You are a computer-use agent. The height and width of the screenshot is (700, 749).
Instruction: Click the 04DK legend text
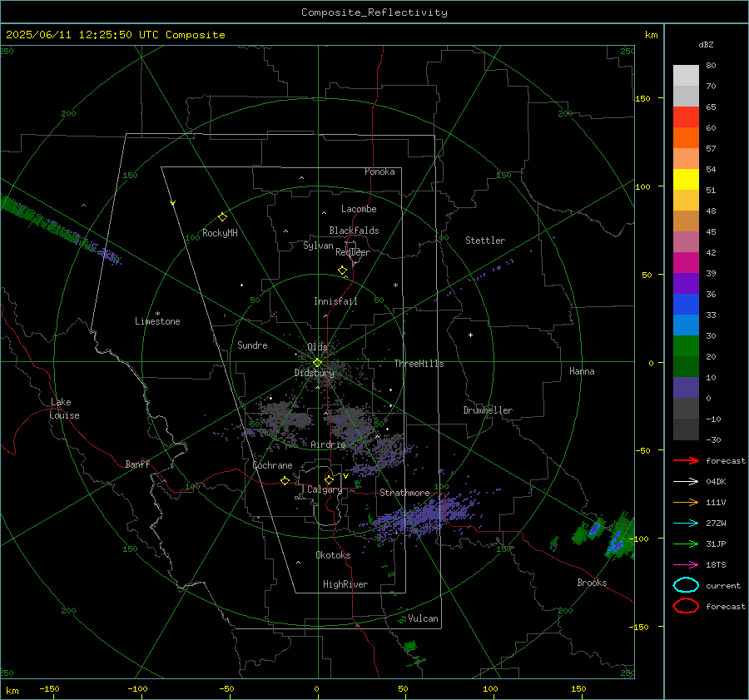point(716,481)
